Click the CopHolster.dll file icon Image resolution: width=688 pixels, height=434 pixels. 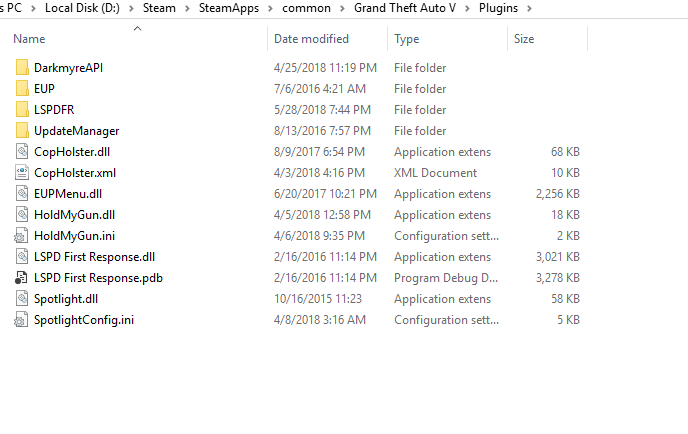pyautogui.click(x=22, y=152)
